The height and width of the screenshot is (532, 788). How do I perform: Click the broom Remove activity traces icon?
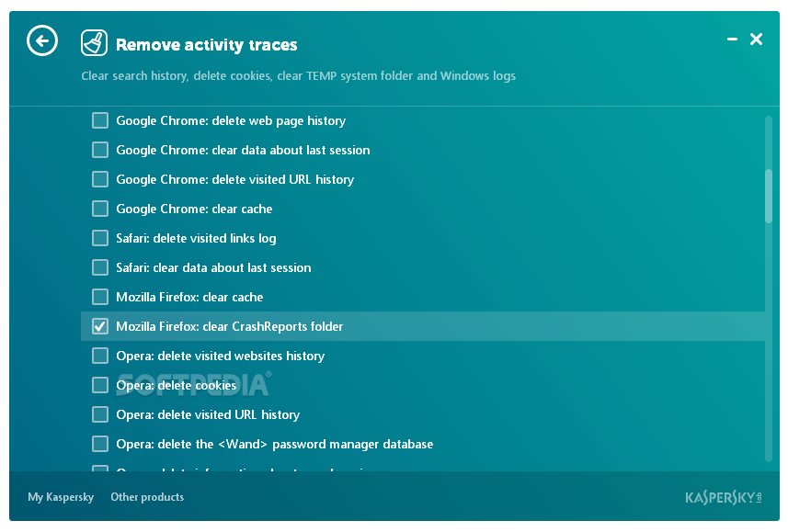click(94, 42)
